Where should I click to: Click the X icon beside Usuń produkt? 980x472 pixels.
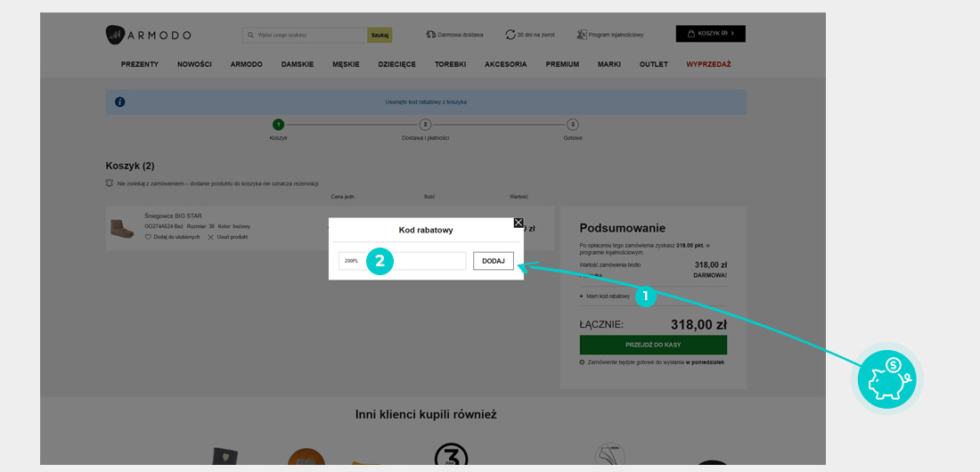point(211,237)
